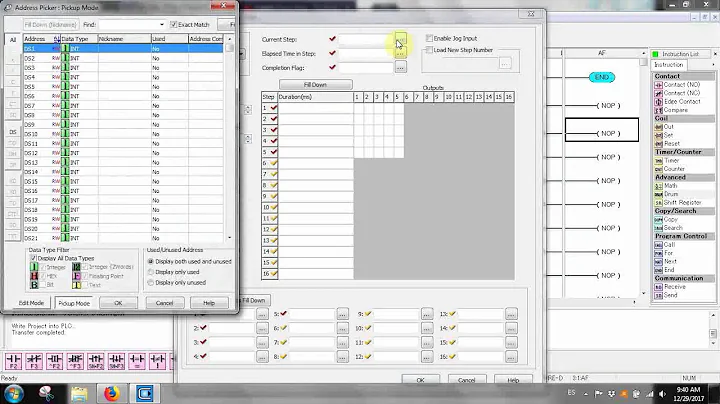Screen dimensions: 720x404
Task: Select the All address filter tab
Action: [13, 40]
